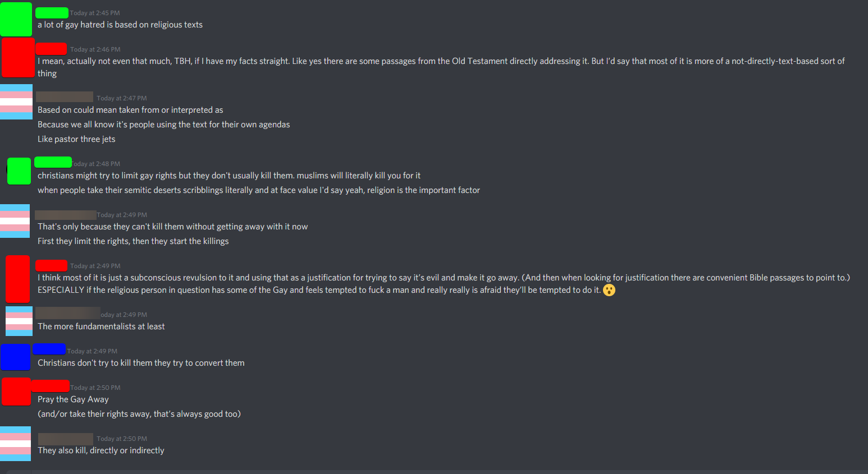Select 'They also kill, directly or indirectly' message
Image resolution: width=868 pixels, height=474 pixels.
[101, 450]
